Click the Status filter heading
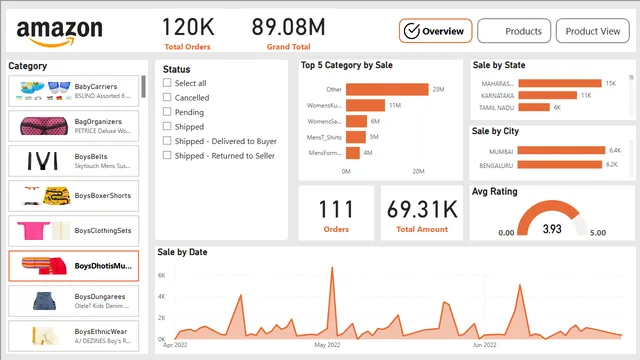This screenshot has width=640, height=360. [176, 69]
